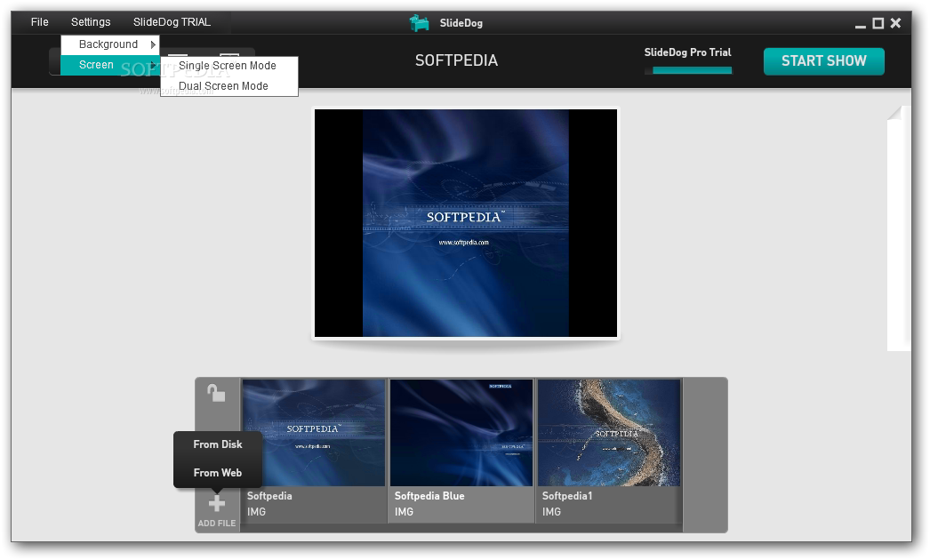Minimize the SlideDog window
The width and height of the screenshot is (930, 560).
[861, 24]
